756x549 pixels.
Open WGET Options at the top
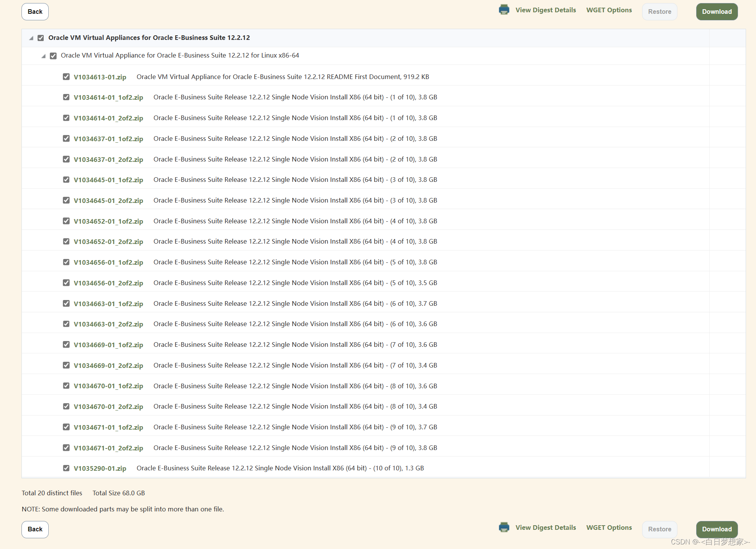tap(609, 10)
